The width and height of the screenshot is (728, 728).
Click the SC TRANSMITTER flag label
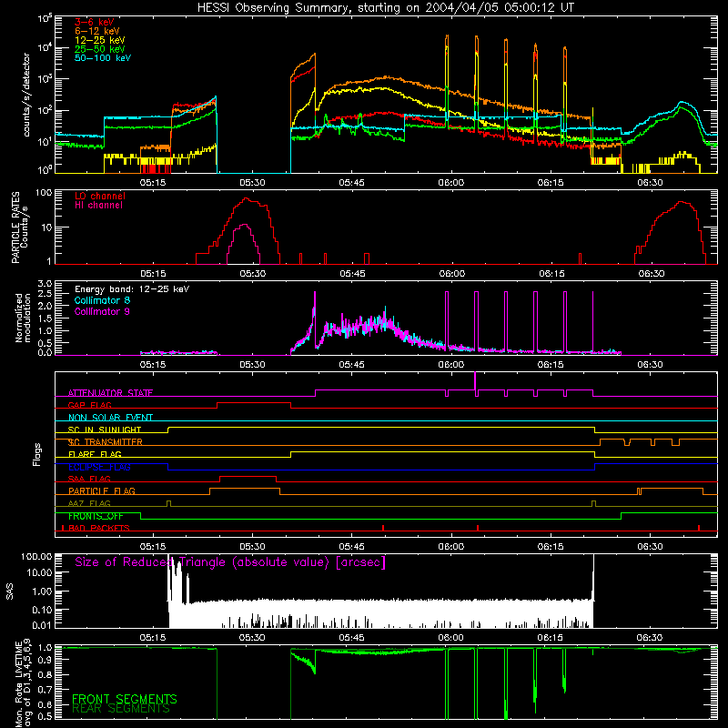[106, 442]
